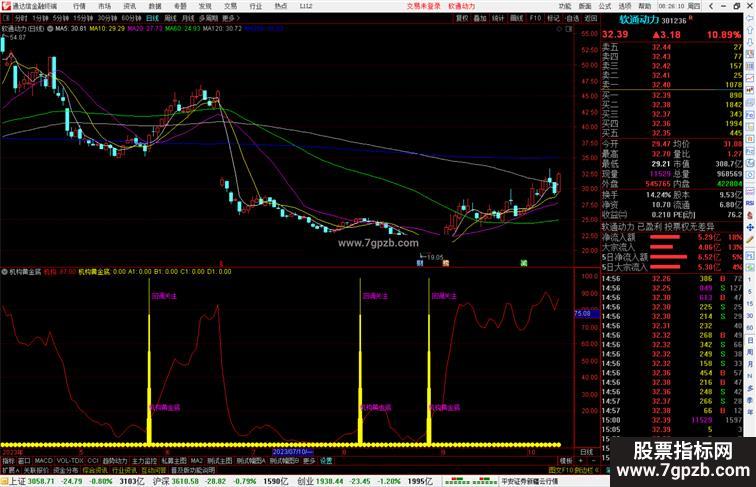Open the 关联报价 tab
The width and height of the screenshot is (756, 487).
pyautogui.click(x=36, y=470)
